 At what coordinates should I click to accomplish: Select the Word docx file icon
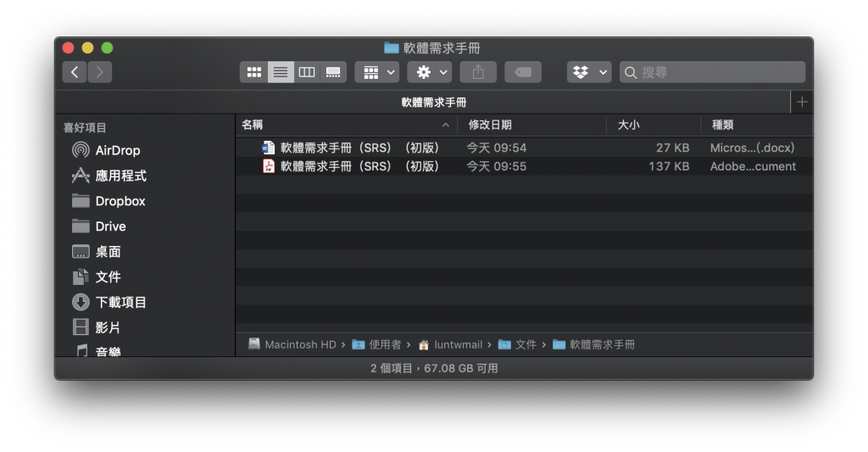(269, 148)
